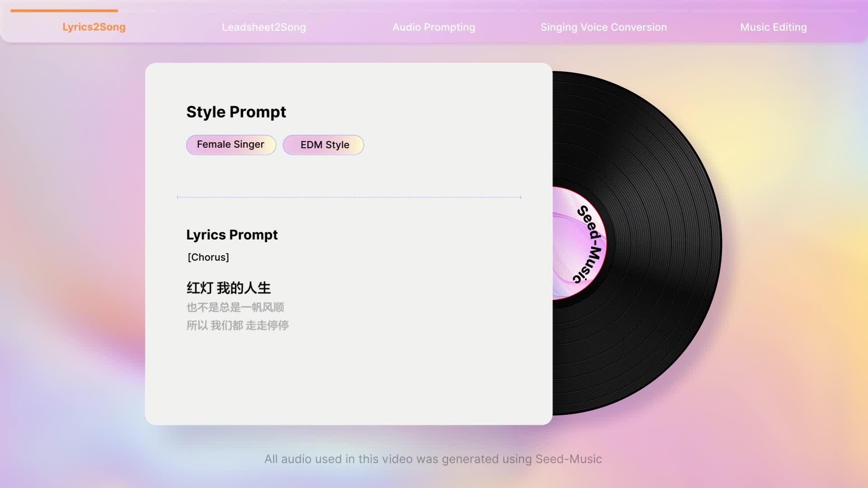Switch to Music Editing mode

pos(773,27)
